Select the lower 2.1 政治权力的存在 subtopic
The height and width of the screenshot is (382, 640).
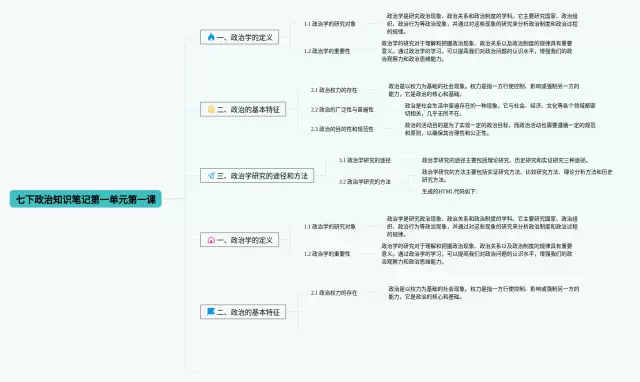point(334,293)
